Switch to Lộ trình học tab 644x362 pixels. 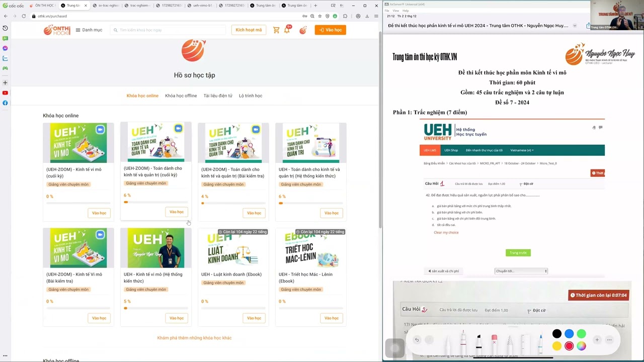click(251, 96)
